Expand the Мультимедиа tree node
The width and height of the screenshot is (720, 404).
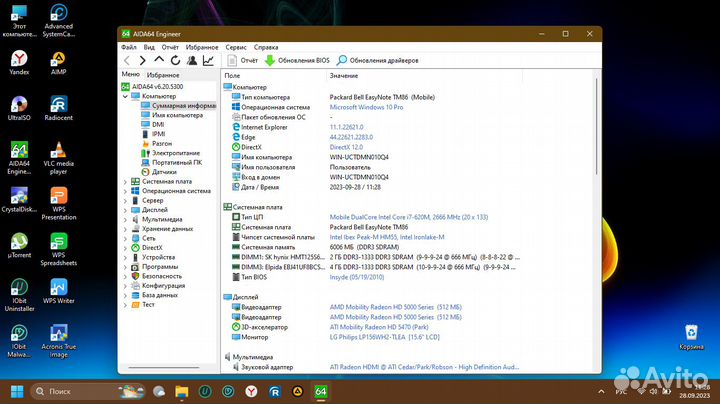(125, 220)
